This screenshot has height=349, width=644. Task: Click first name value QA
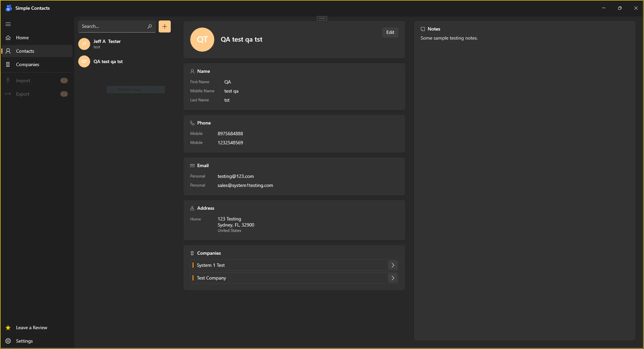click(x=227, y=82)
